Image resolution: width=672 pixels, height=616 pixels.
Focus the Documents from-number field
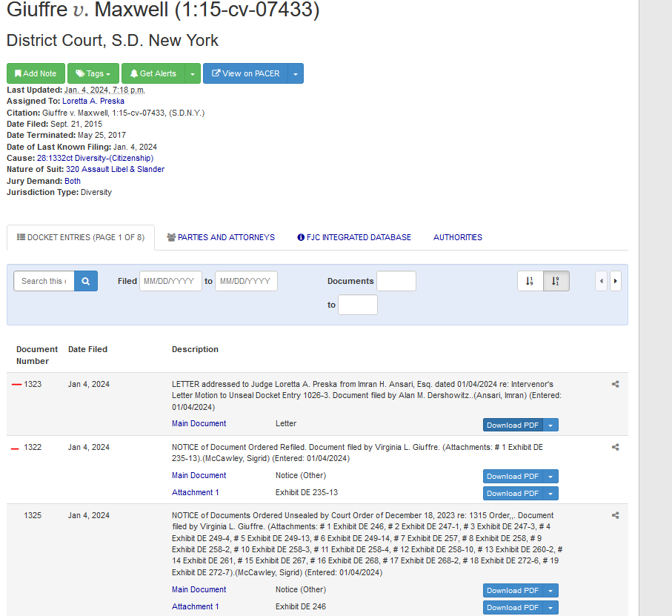(396, 281)
